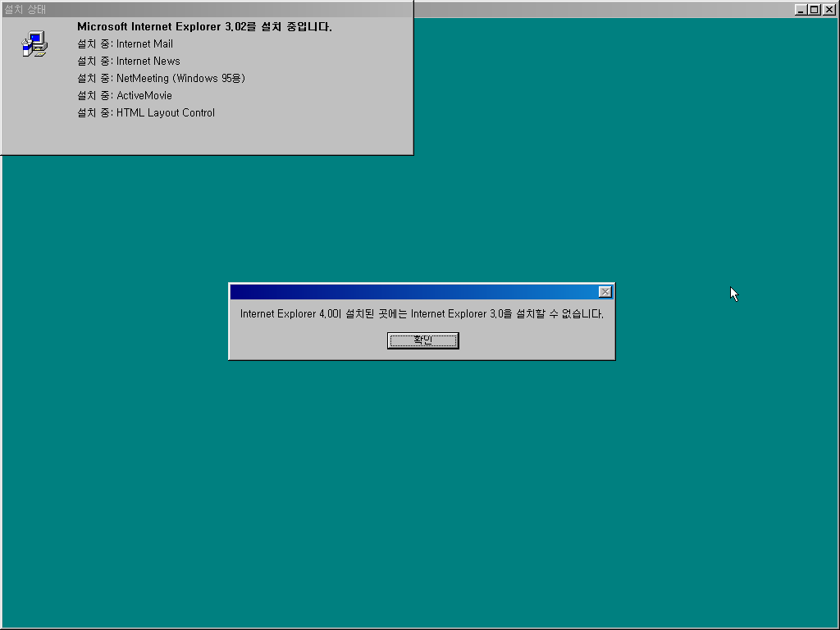
Task: Click the 확인 button in the error dialog
Action: point(422,340)
